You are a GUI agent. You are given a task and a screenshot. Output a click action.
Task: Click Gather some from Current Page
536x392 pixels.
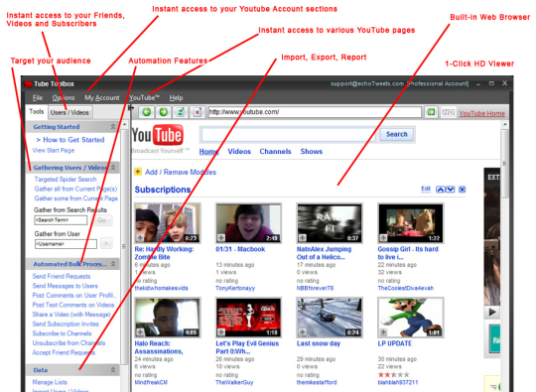(x=75, y=198)
